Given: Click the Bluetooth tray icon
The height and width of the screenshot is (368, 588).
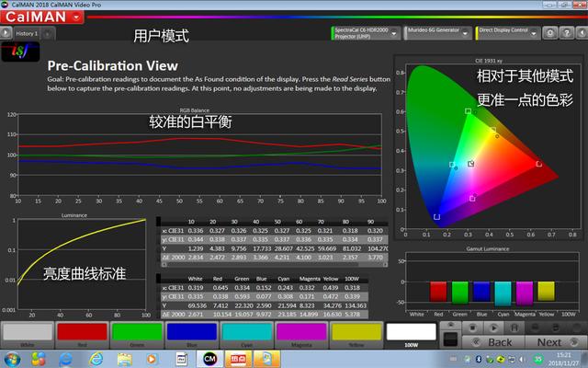Looking at the screenshot, I should click(479, 360).
